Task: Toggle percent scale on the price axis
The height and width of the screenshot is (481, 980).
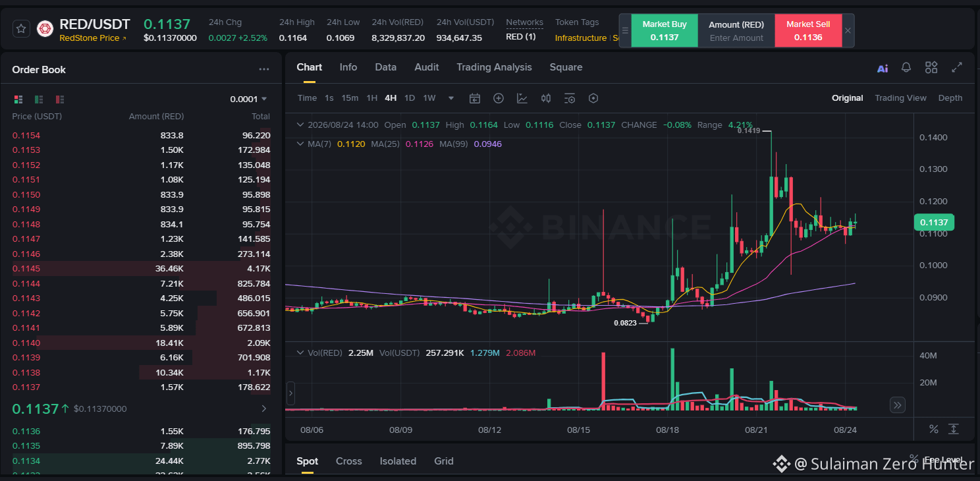Action: 933,429
